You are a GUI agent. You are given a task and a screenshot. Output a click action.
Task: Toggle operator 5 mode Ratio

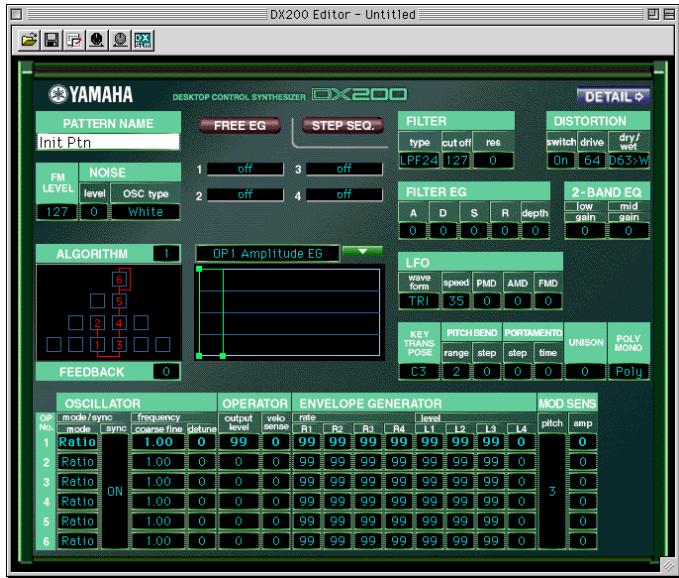click(78, 521)
